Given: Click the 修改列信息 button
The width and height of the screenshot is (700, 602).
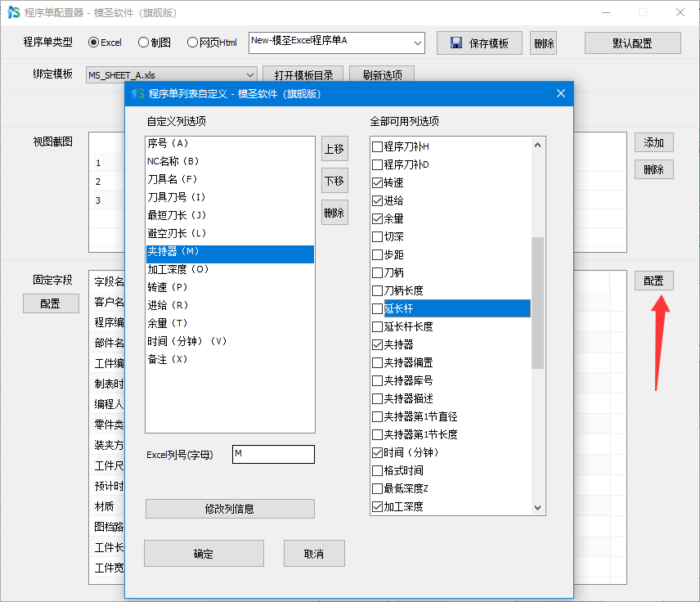Looking at the screenshot, I should point(230,509).
